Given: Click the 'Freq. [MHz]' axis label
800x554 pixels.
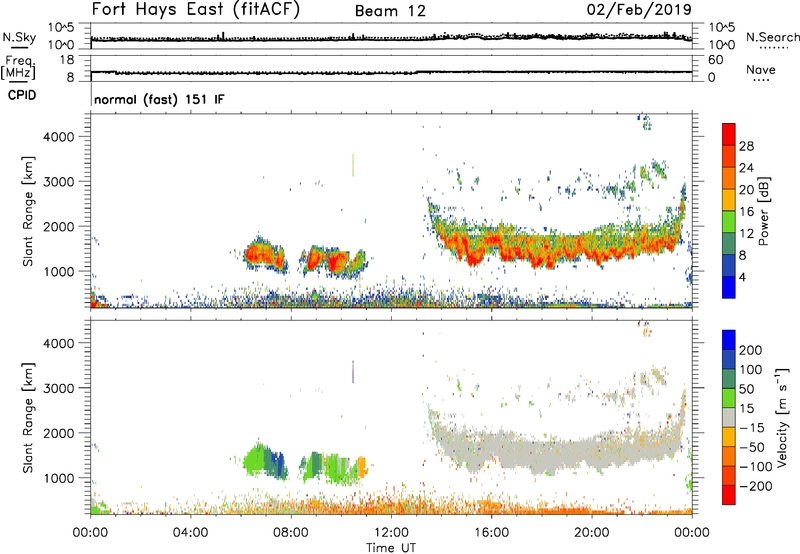Looking at the screenshot, I should (x=18, y=67).
